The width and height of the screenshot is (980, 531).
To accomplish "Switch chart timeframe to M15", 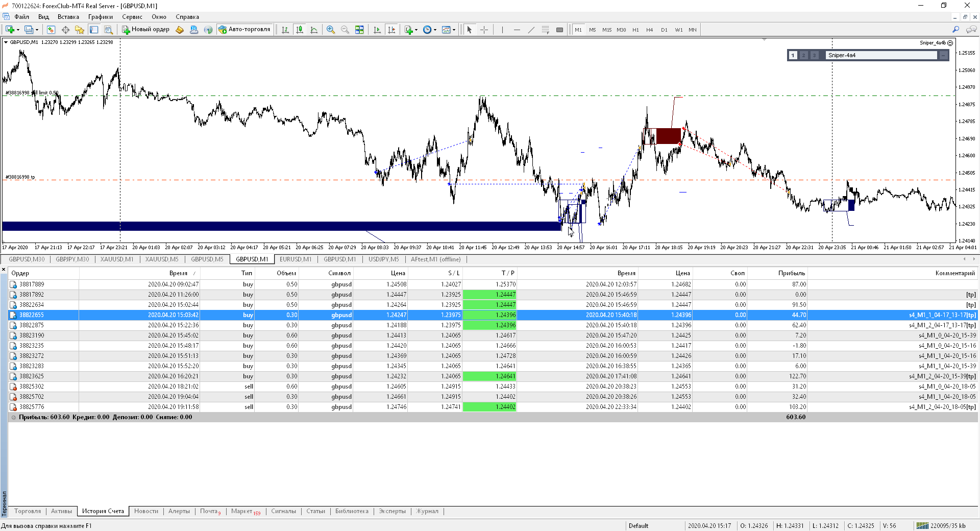I will [606, 30].
